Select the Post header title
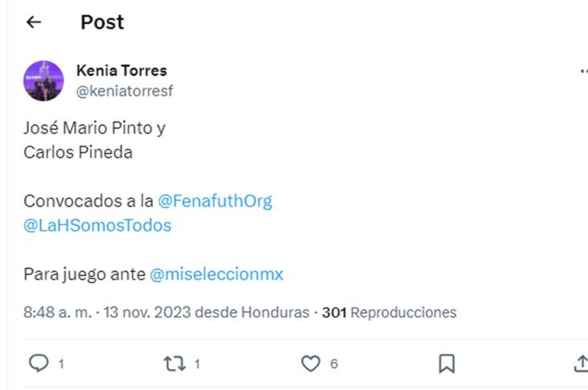This screenshot has height=390, width=588. click(x=101, y=21)
